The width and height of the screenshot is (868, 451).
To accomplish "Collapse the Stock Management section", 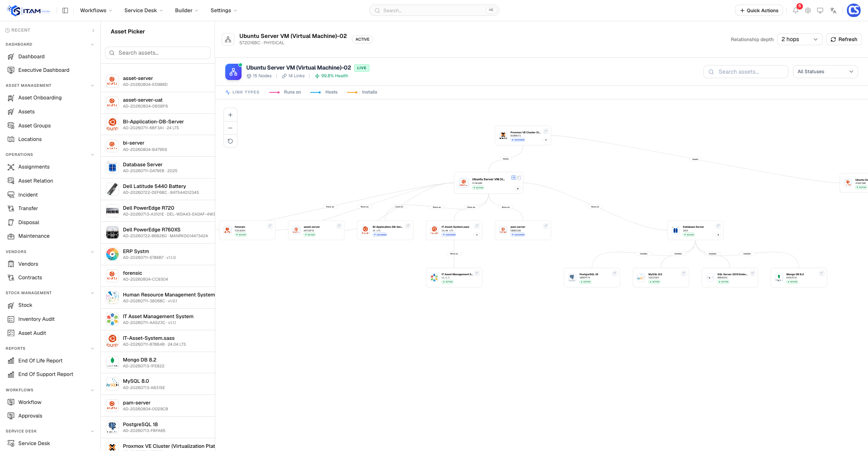I will (x=92, y=293).
